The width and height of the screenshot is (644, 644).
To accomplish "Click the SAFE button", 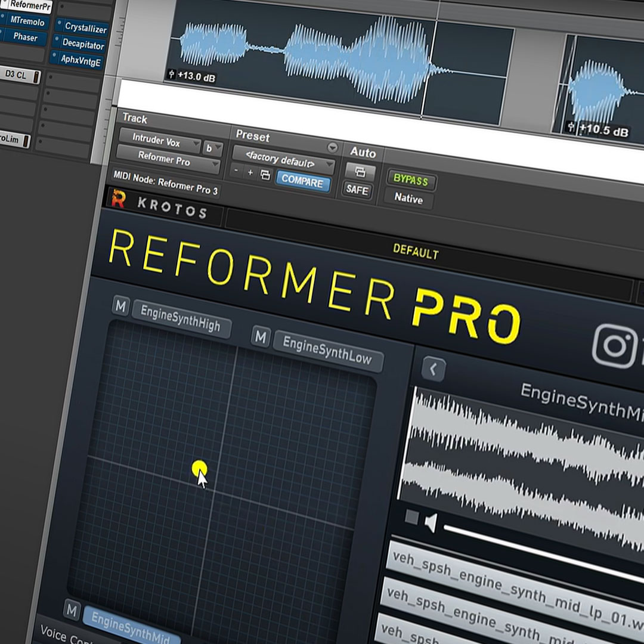I will [357, 190].
